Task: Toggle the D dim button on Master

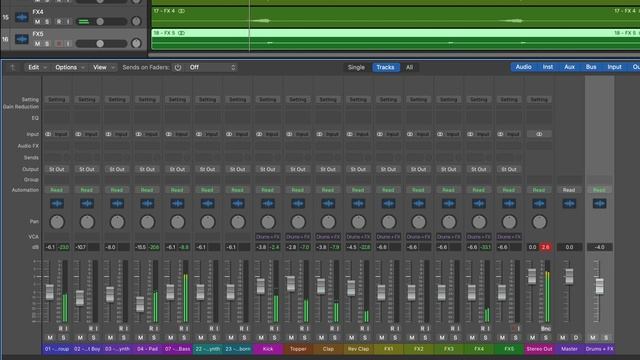Action: [576, 338]
